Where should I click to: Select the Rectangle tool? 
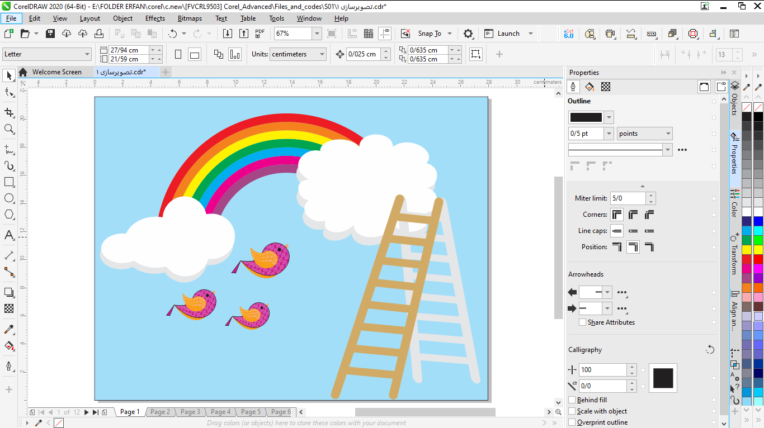[x=9, y=182]
